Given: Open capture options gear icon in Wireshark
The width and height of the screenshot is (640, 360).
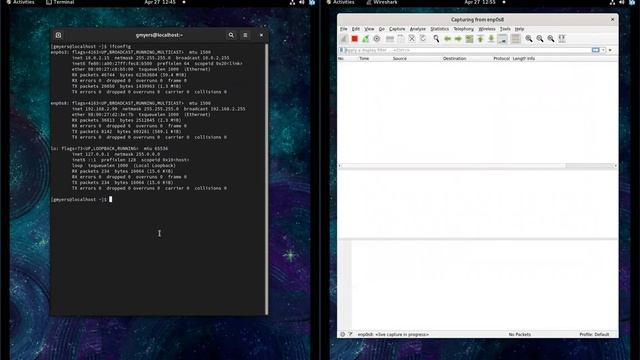Looking at the screenshot, I should click(377, 39).
